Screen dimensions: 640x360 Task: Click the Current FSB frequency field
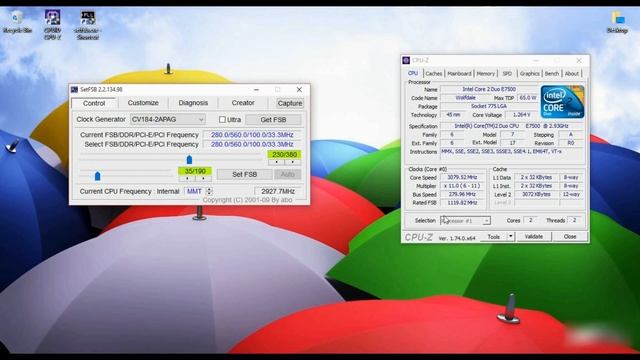(252, 135)
